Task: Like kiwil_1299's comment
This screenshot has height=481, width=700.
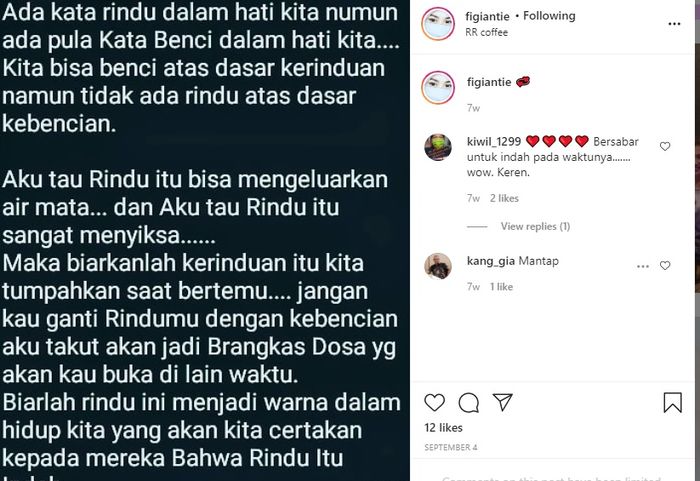Action: (665, 146)
